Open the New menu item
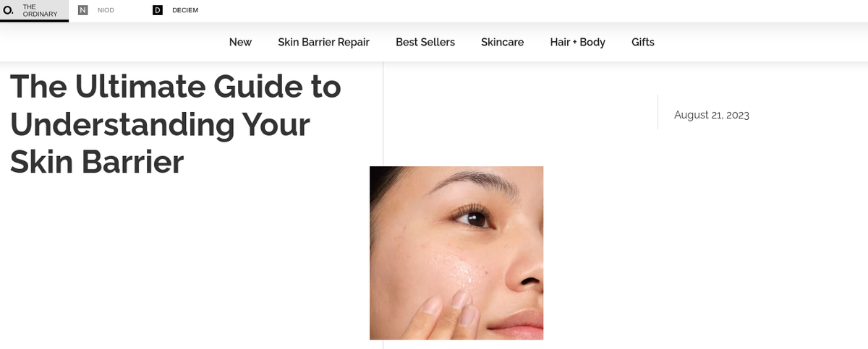868x349 pixels. click(x=240, y=42)
